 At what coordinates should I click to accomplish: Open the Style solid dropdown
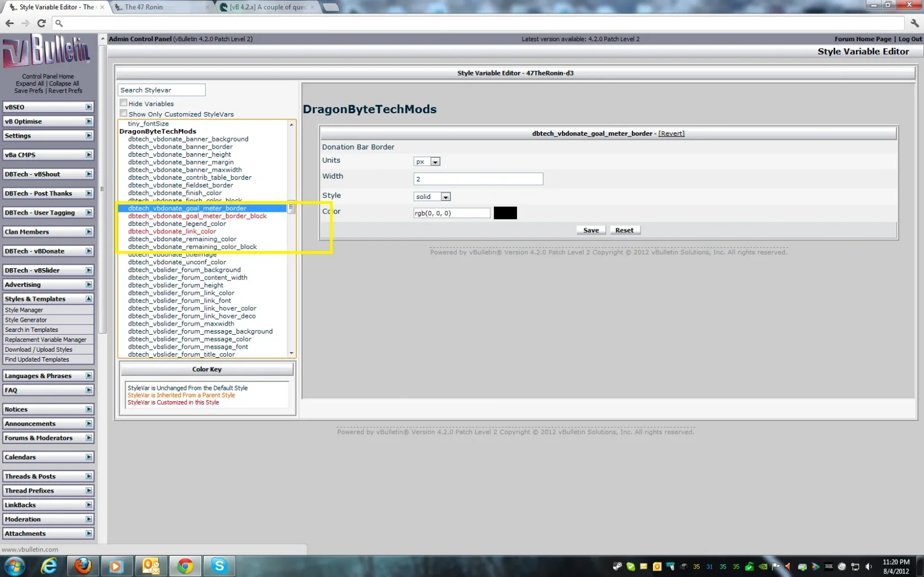tap(432, 197)
